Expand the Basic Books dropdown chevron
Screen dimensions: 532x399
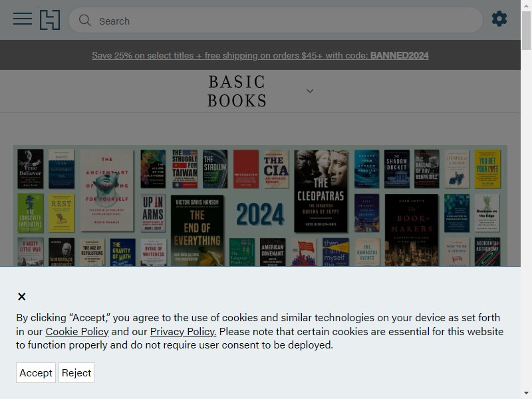click(310, 91)
